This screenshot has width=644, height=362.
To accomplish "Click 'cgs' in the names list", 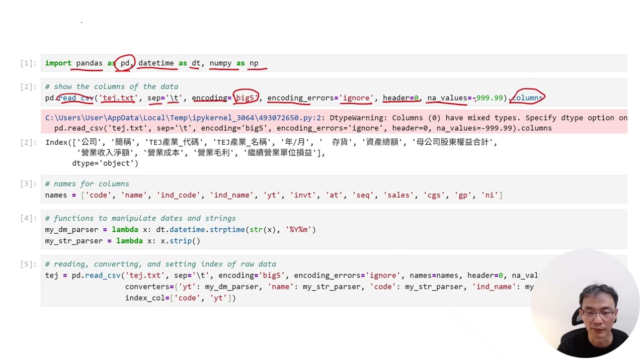I will click(x=434, y=195).
